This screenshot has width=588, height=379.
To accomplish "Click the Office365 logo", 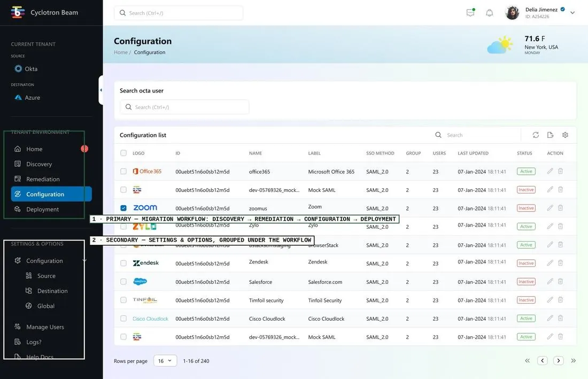I will (147, 171).
